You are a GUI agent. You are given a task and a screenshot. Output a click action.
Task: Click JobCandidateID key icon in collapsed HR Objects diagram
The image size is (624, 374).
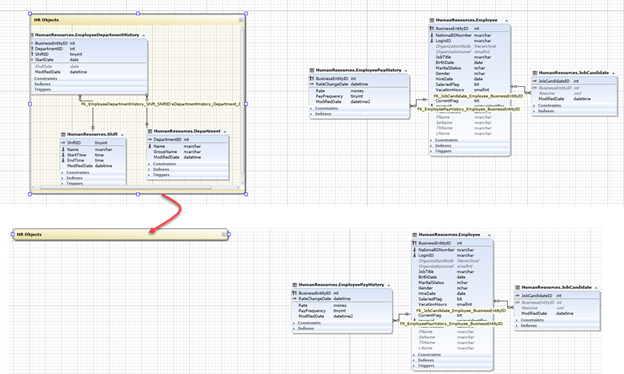pos(518,296)
